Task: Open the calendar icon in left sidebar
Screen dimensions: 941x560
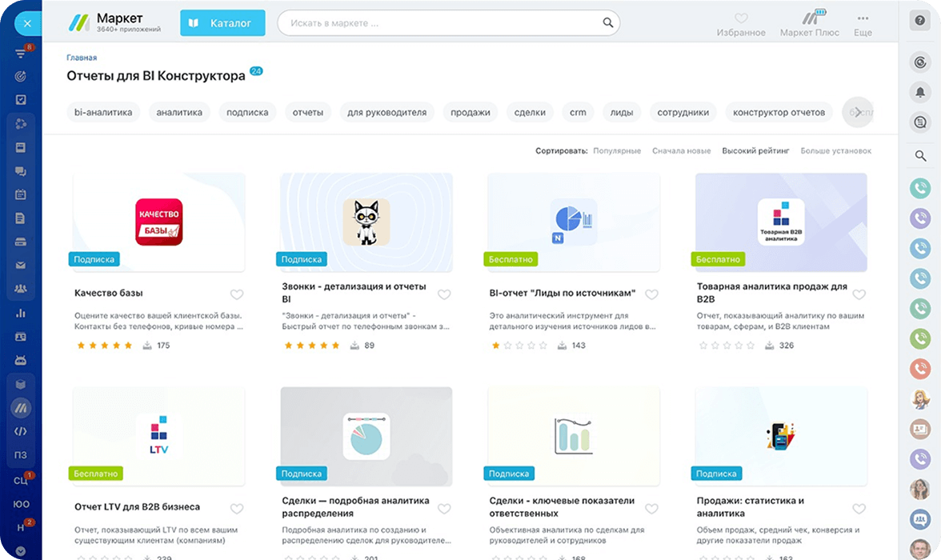Action: pyautogui.click(x=21, y=194)
